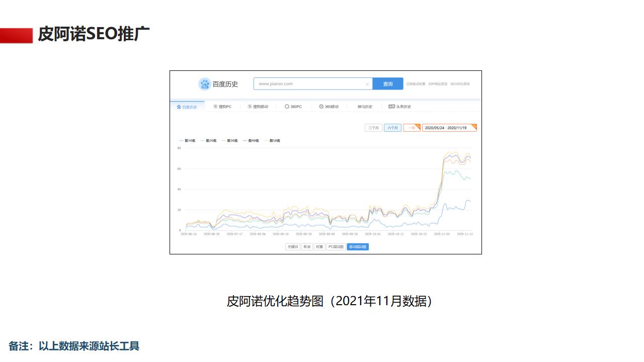Switch to the 头条历史 tab

point(400,107)
